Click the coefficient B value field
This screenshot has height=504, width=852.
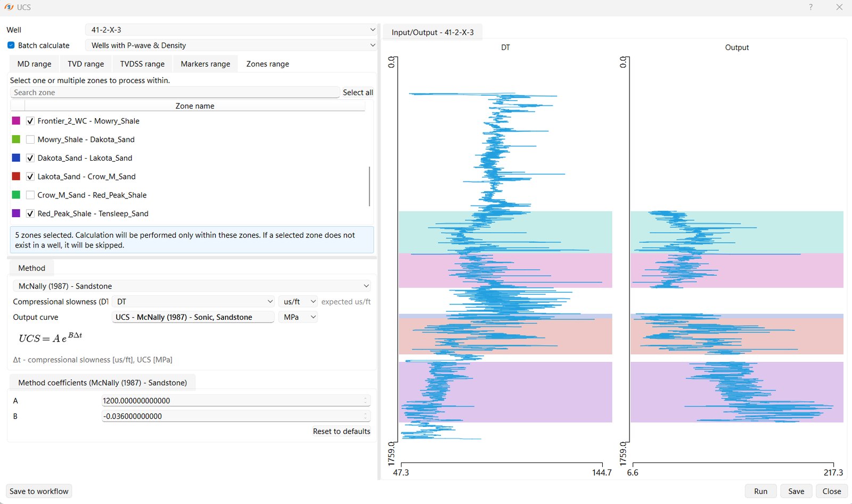click(x=236, y=416)
